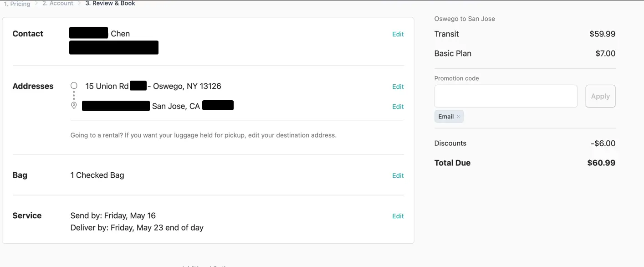Click the chevron between Pricing and Account

tap(36, 4)
